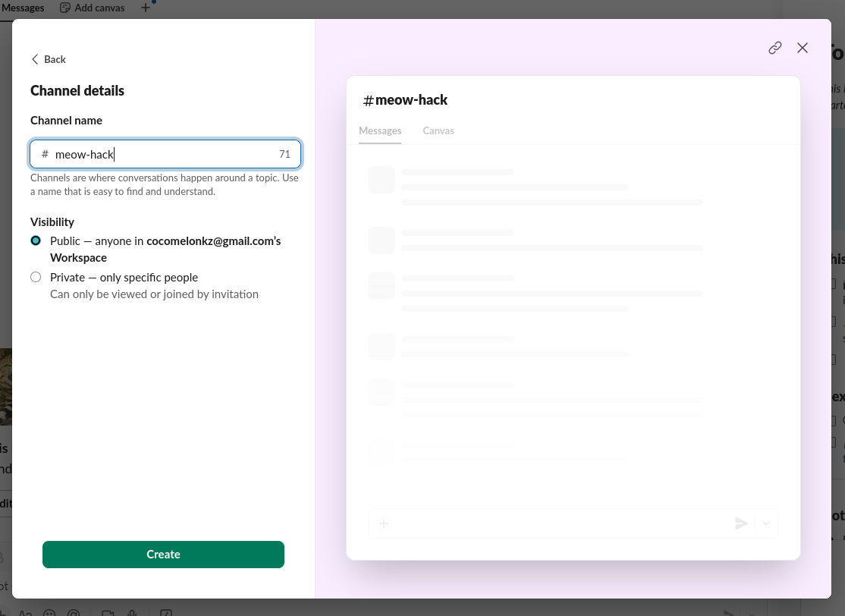Click the hash symbol in the name field
The width and height of the screenshot is (845, 616).
point(45,155)
